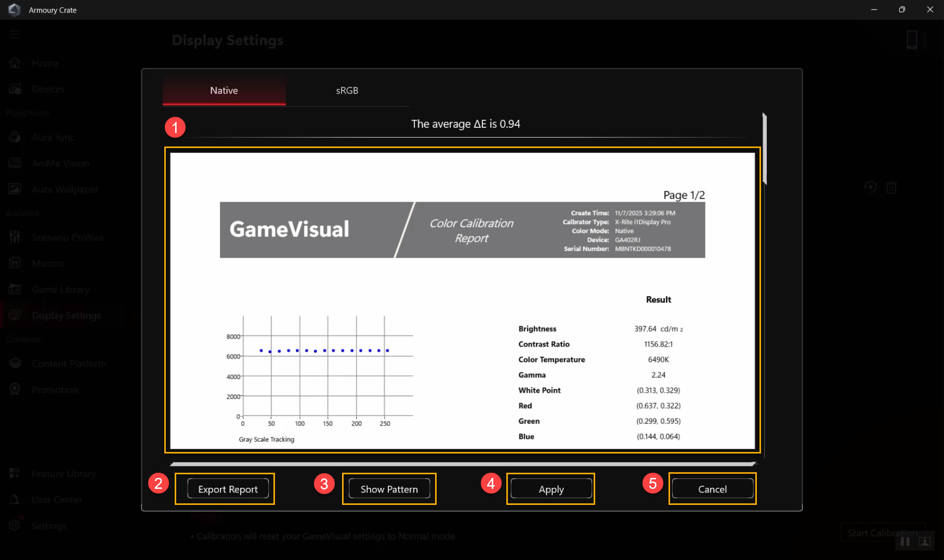Click the Aura Wallpaper icon
This screenshot has width=944, height=560.
click(x=15, y=189)
